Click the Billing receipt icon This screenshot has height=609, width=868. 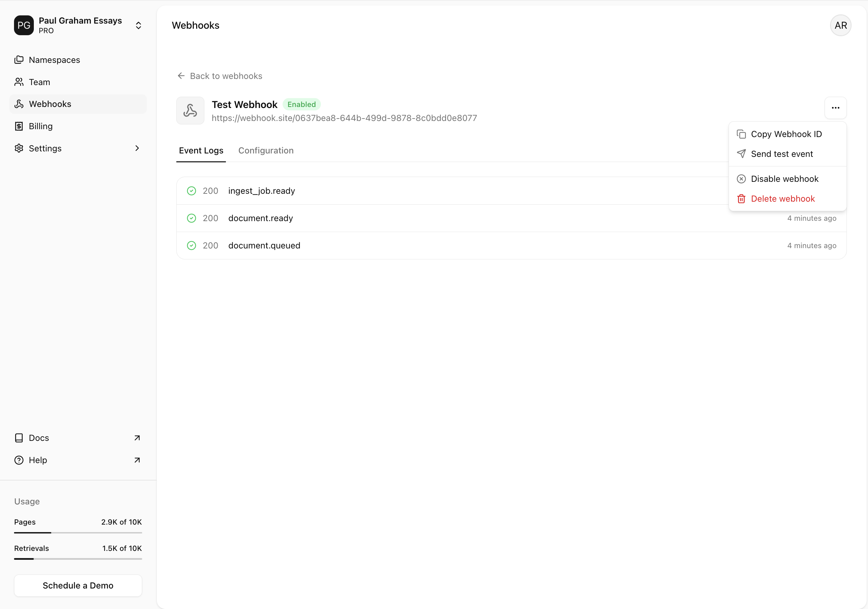(19, 126)
